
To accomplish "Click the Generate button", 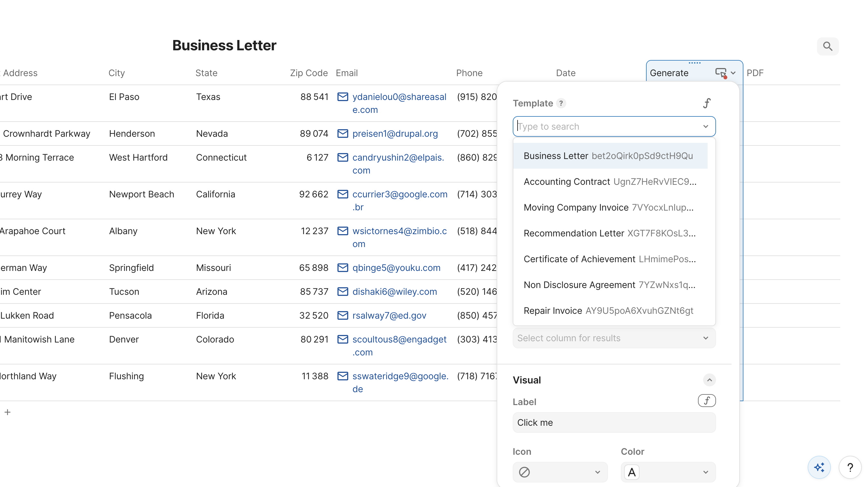I will point(670,73).
